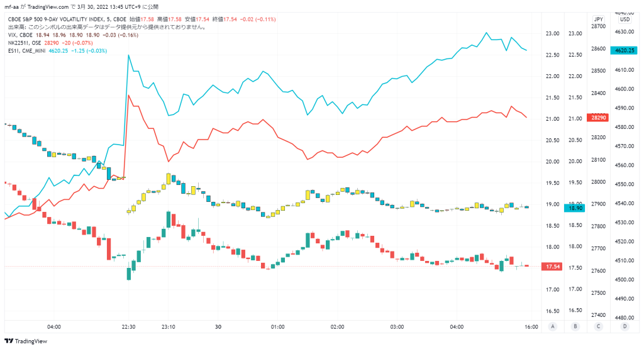The image size is (644, 349).
Task: Click the 23:10 time axis label
Action: [169, 327]
